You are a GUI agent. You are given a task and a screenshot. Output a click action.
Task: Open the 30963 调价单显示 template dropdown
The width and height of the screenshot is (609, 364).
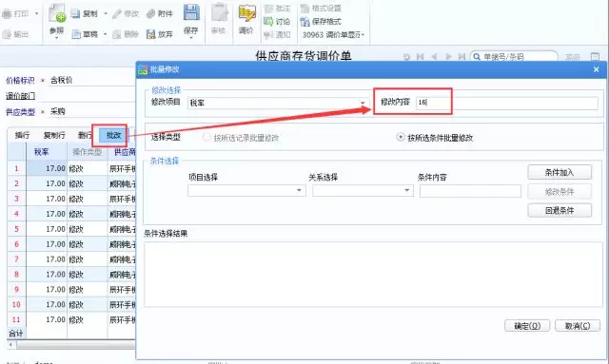pyautogui.click(x=333, y=35)
